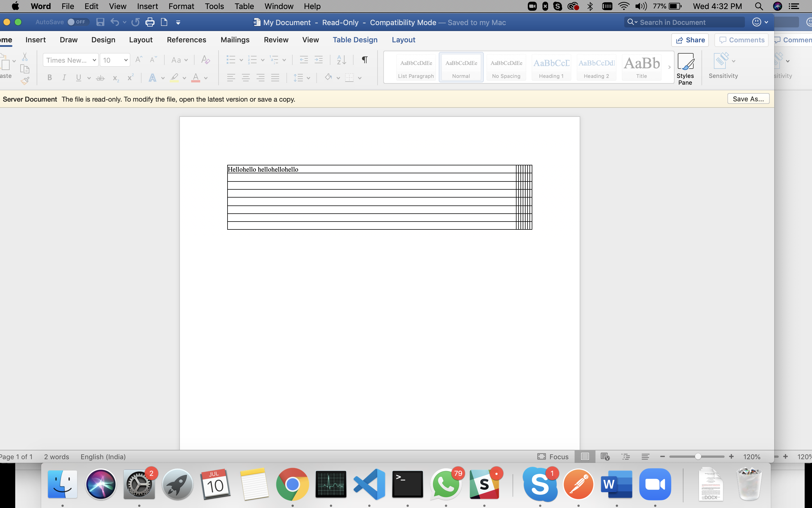This screenshot has height=508, width=812.
Task: Open the References ribbon tab
Action: click(187, 40)
